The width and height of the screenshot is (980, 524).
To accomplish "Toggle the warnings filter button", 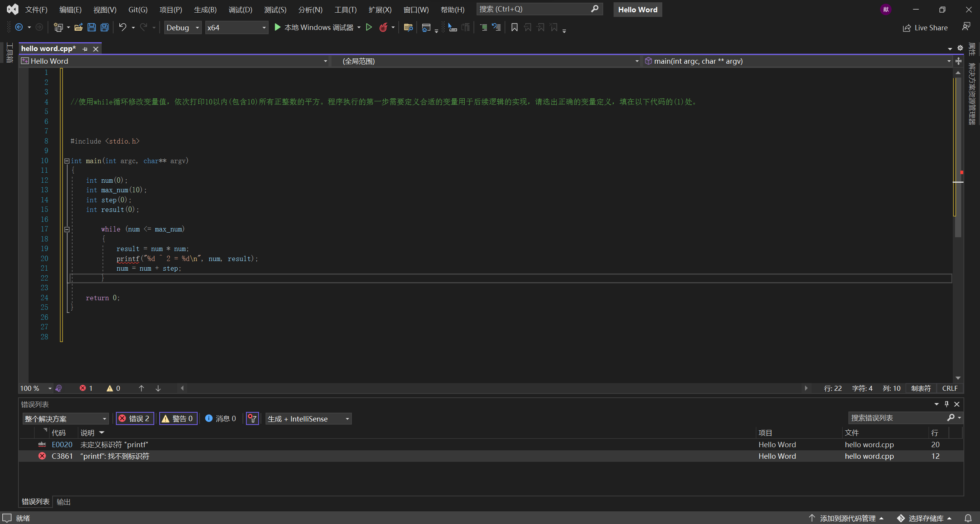I will pos(178,418).
